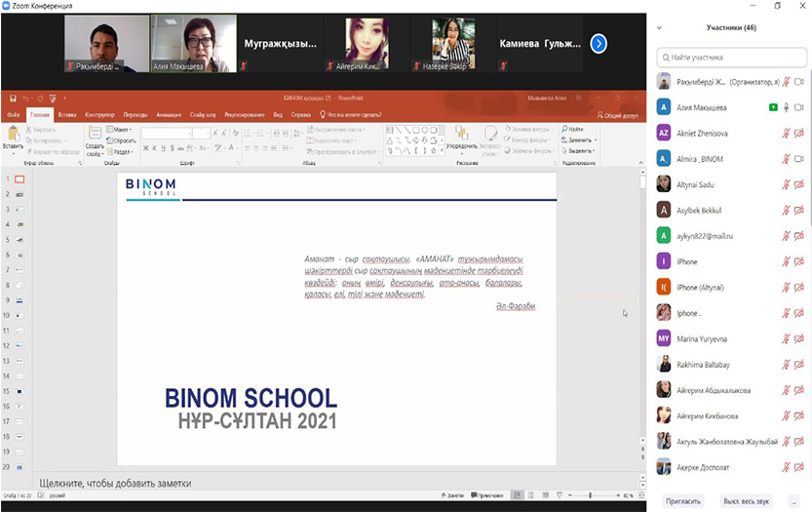Click the Zoom Конференция title bar icon
This screenshot has width=812, height=512.
pos(6,6)
